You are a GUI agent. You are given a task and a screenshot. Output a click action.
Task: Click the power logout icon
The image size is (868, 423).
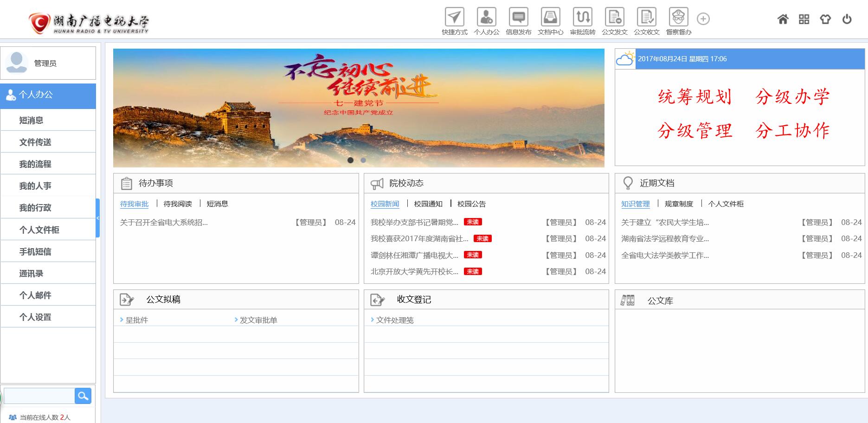pyautogui.click(x=847, y=19)
